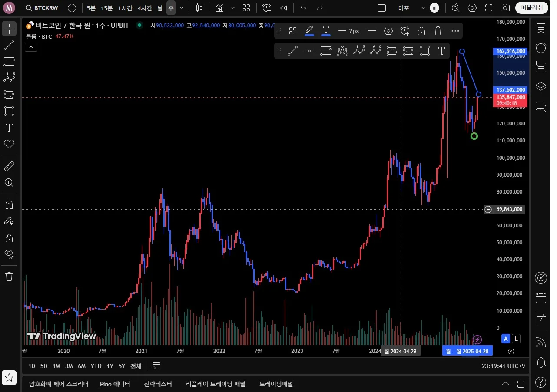
Task: Switch to the 4시간 interval
Action: point(145,8)
